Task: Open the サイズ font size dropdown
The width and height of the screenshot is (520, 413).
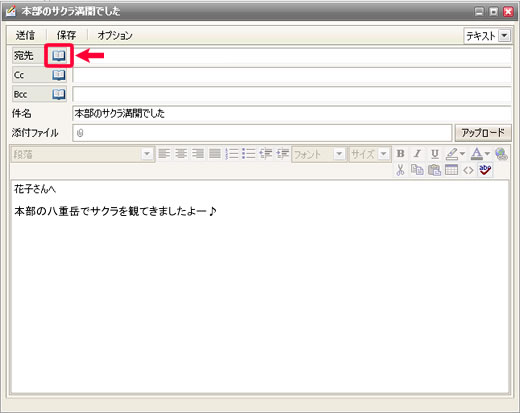Action: point(383,154)
